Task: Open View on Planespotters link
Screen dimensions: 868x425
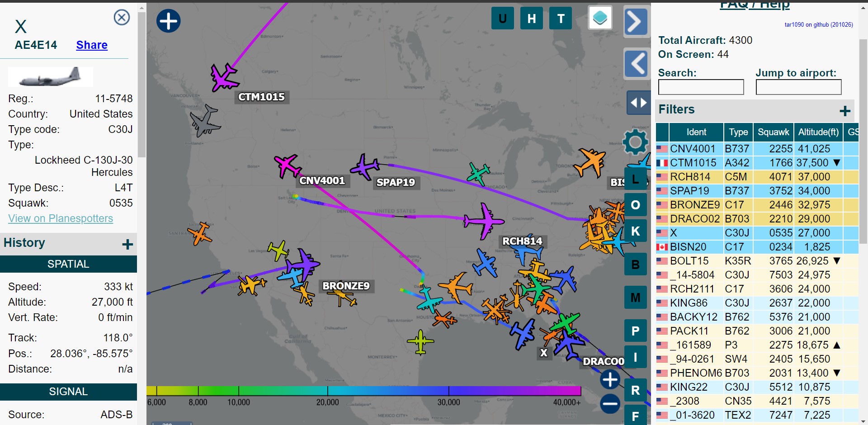Action: 61,218
